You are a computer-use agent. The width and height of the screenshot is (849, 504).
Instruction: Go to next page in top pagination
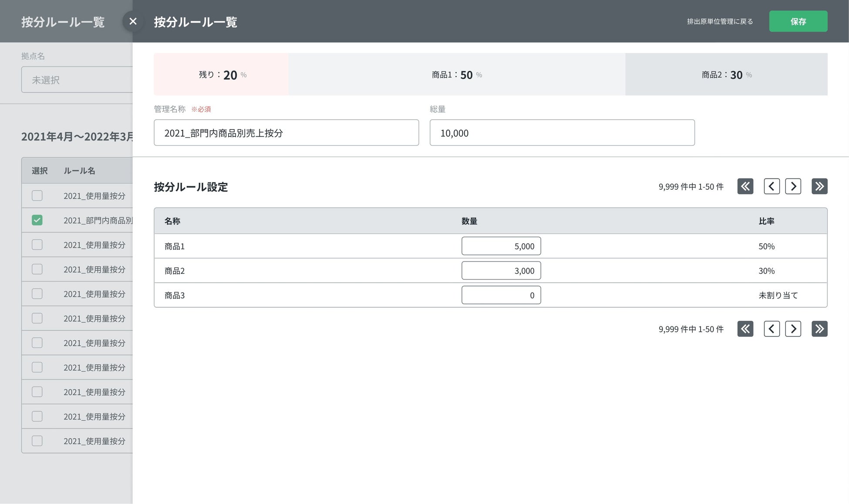pos(793,186)
